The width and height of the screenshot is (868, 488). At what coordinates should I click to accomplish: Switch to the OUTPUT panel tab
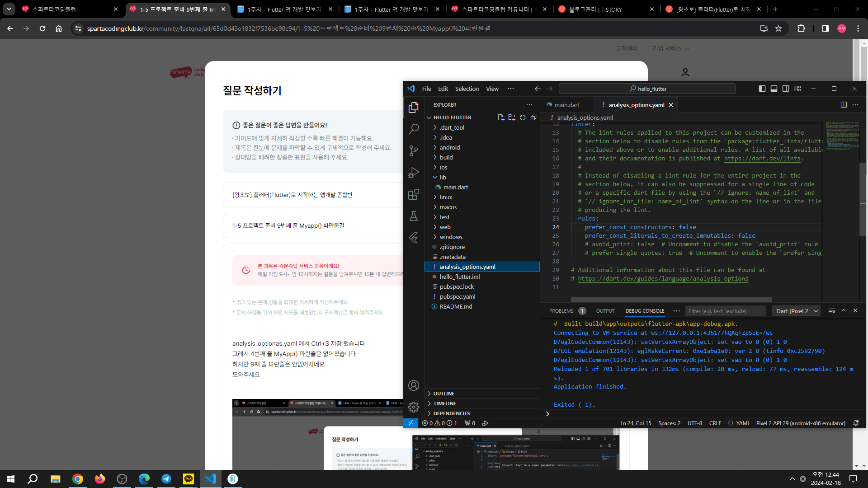coord(605,311)
